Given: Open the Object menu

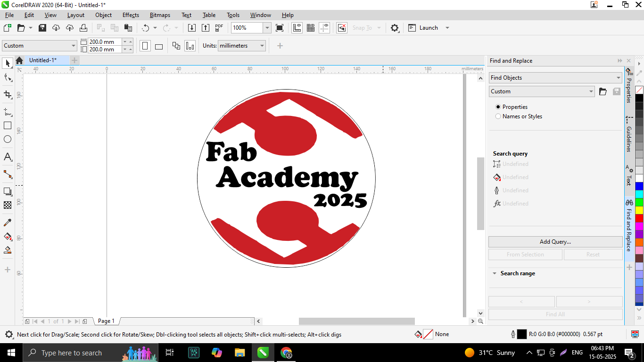Looking at the screenshot, I should click(104, 15).
